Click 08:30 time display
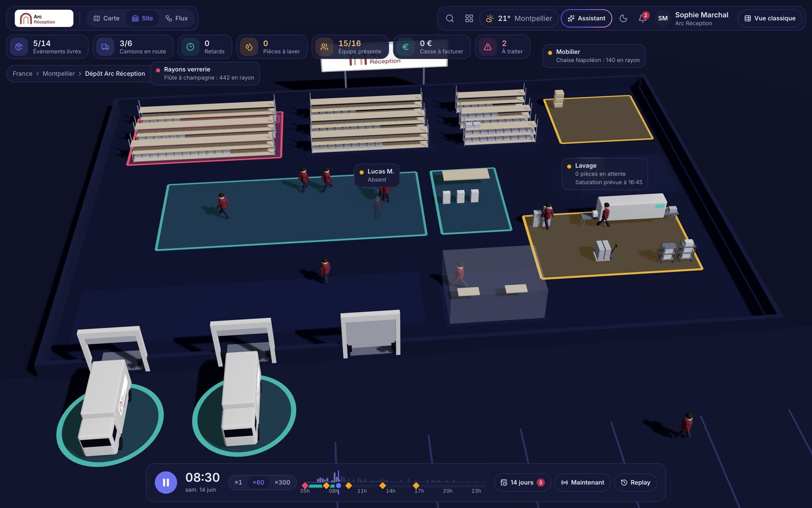The height and width of the screenshot is (508, 812). [x=202, y=478]
